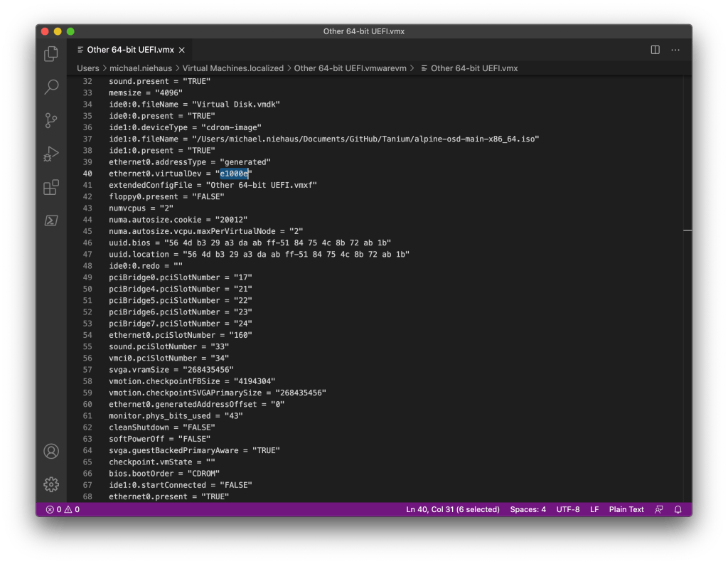728x564 pixels.
Task: Open the Plain Text language mode picker
Action: 626,509
